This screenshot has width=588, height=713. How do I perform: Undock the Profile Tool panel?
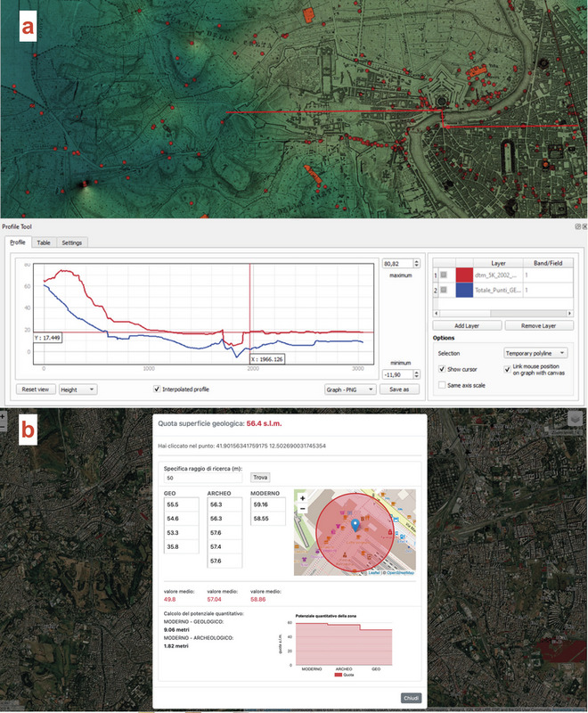576,227
